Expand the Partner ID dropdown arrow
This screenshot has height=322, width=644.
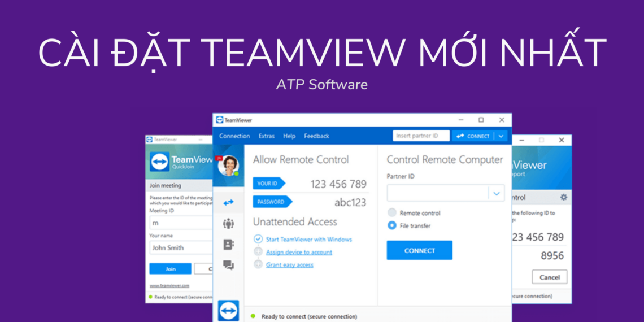[x=496, y=193]
